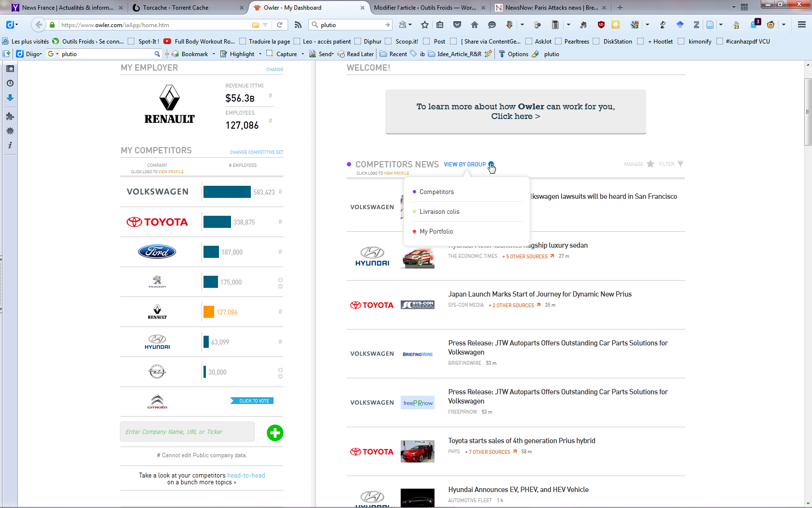The height and width of the screenshot is (508, 812).
Task: Save the page with the Pocket icon
Action: [x=457, y=25]
